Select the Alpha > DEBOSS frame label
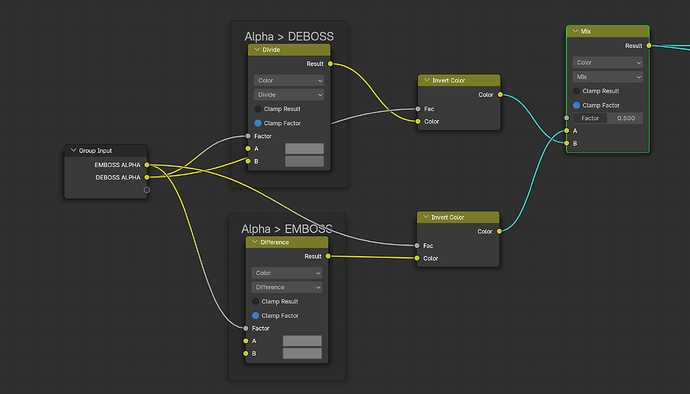690x394 pixels. (x=289, y=36)
